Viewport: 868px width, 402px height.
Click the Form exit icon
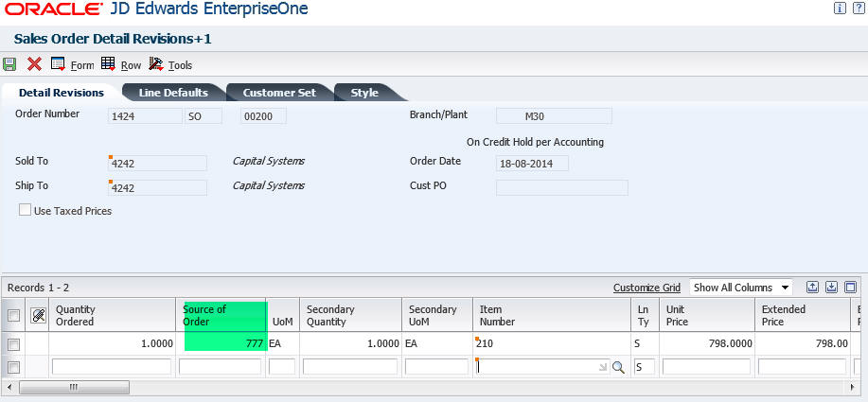tap(58, 64)
